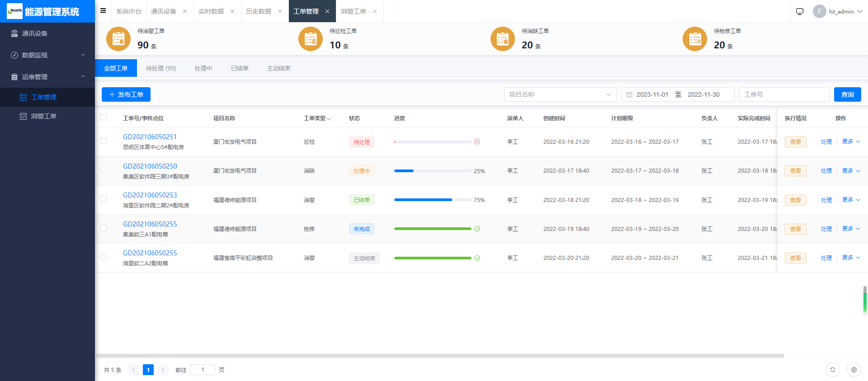Close the 工单管理 tab
Viewport: 868px width, 381px height.
click(x=327, y=11)
